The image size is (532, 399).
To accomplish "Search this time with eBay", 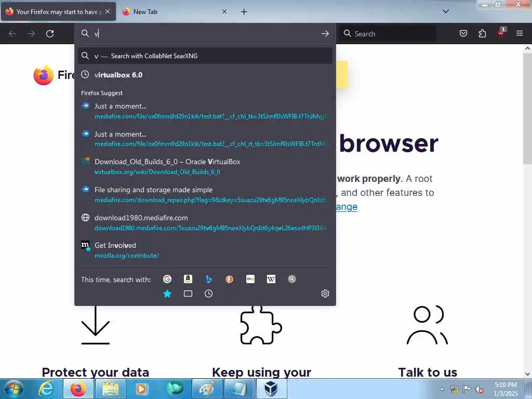I will pyautogui.click(x=250, y=279).
